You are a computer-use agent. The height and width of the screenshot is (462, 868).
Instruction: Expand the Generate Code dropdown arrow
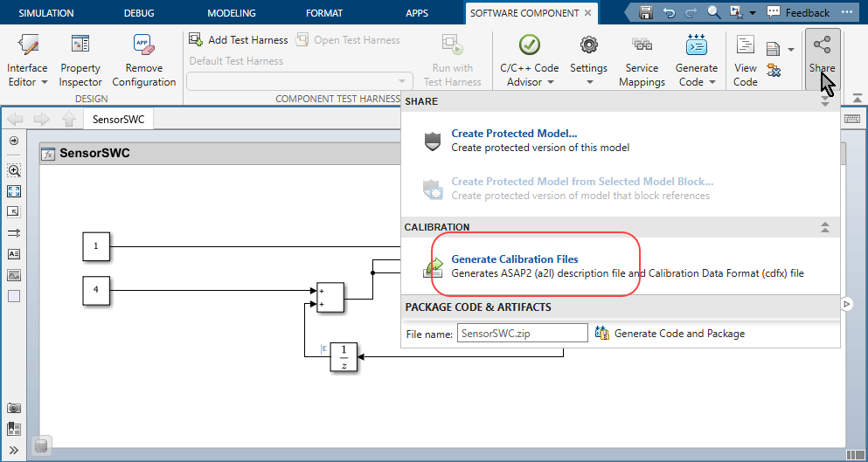[x=712, y=82]
